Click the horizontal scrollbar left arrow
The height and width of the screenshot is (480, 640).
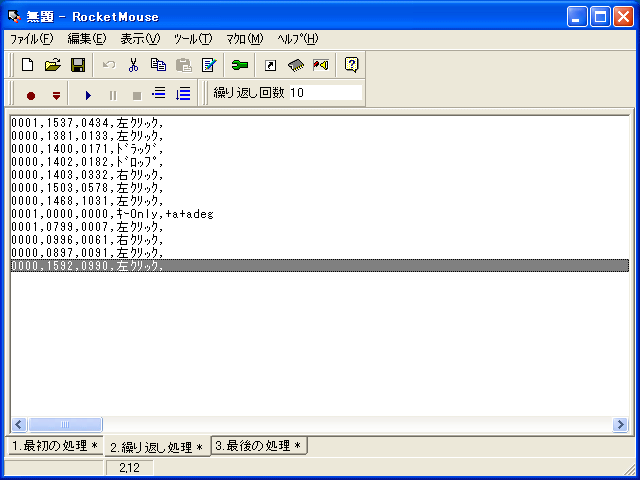[19, 424]
